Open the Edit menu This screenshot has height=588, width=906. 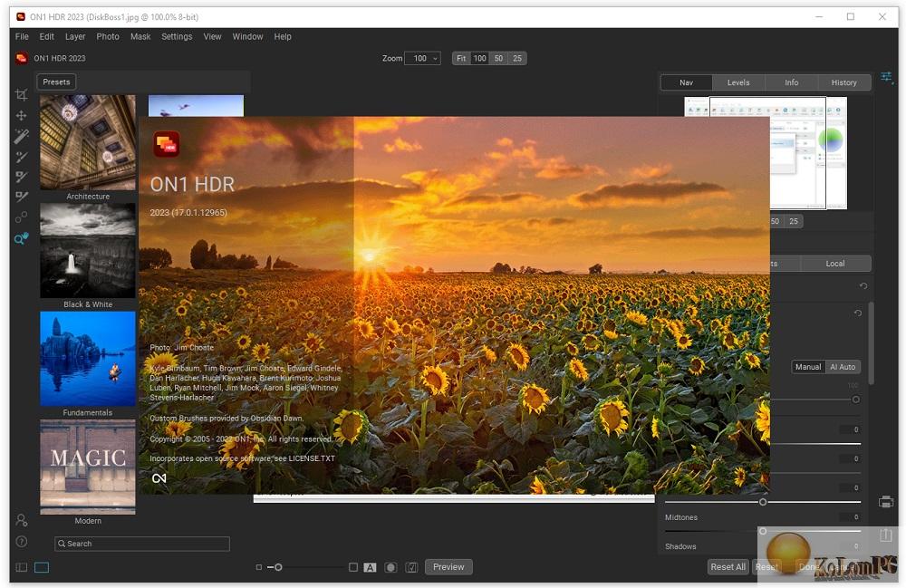(47, 36)
